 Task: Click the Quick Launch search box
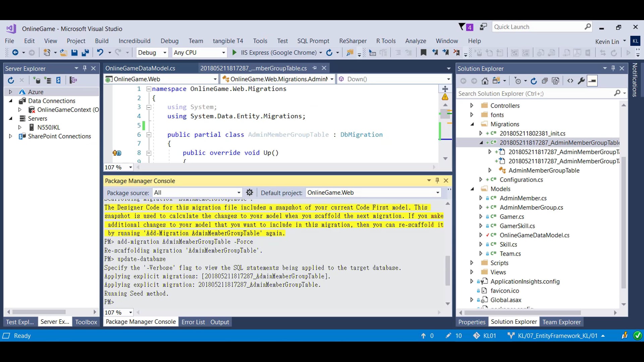pos(538,27)
